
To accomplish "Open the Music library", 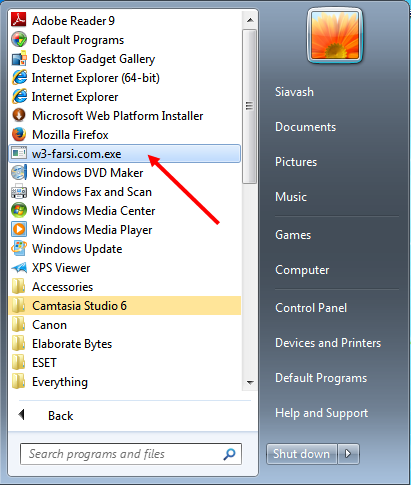I will (291, 197).
